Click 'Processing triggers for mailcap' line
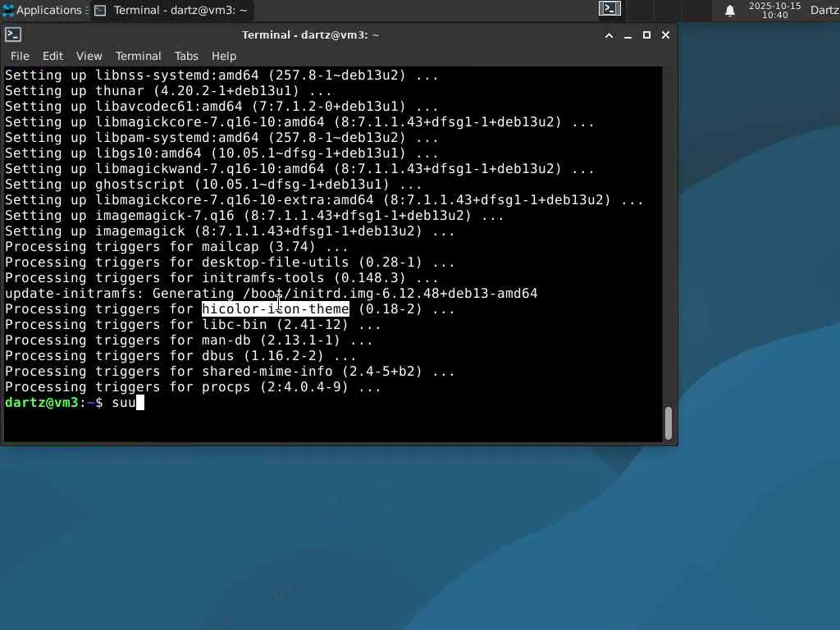This screenshot has height=630, width=840. pyautogui.click(x=176, y=247)
